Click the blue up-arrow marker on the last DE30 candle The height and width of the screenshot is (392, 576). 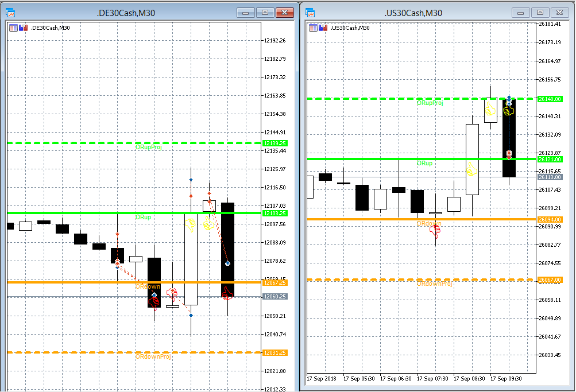228,263
